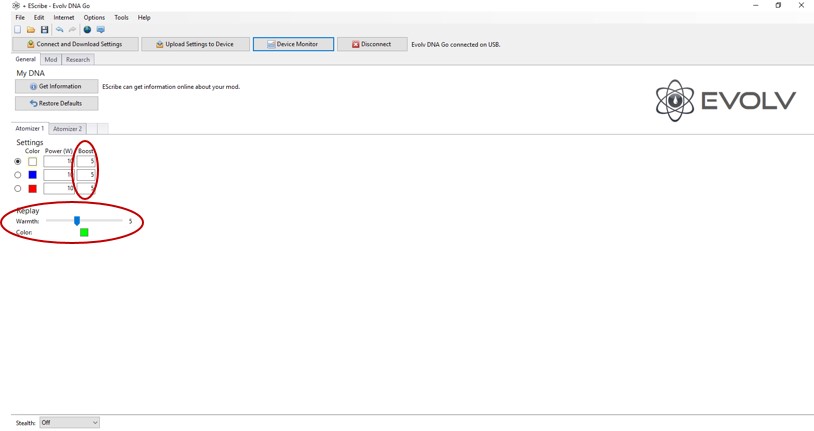The image size is (814, 431).
Task: Click the New file toolbar icon
Action: pyautogui.click(x=17, y=30)
